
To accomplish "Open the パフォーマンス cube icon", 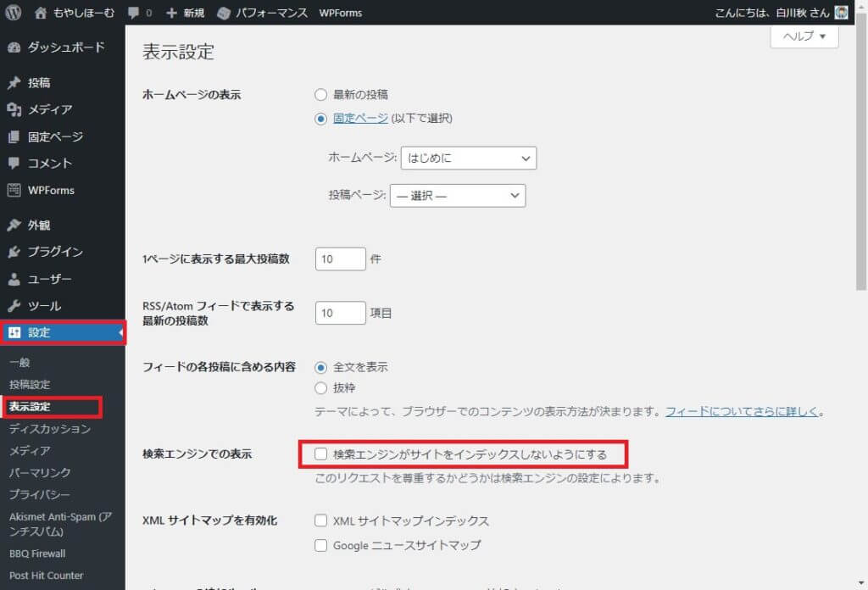I will point(224,13).
